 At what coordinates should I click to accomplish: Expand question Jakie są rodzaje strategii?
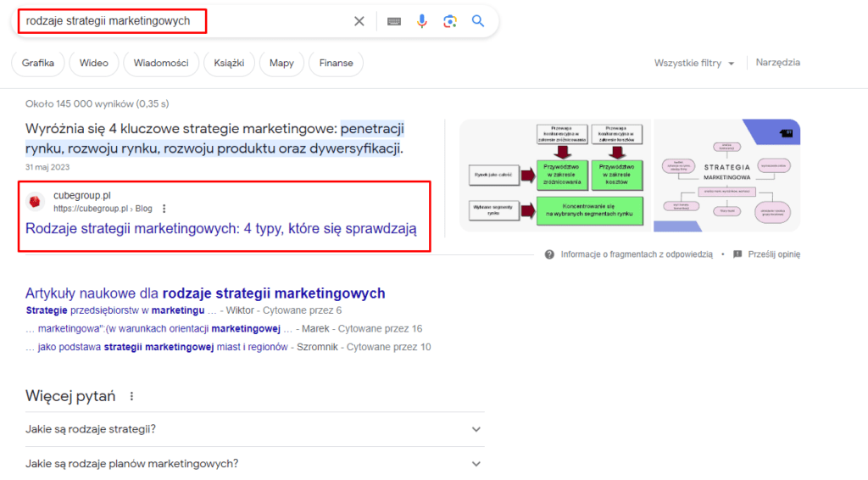(x=254, y=430)
